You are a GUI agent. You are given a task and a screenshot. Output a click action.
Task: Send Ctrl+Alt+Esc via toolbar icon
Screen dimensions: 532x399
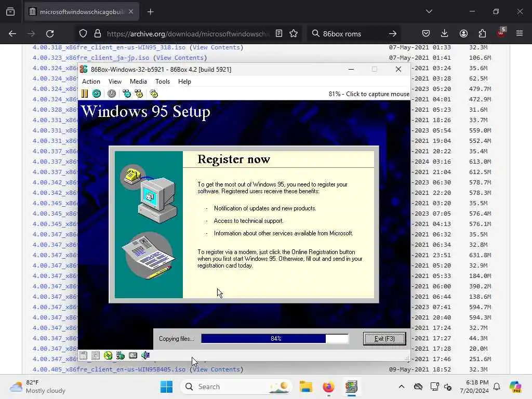(139, 94)
